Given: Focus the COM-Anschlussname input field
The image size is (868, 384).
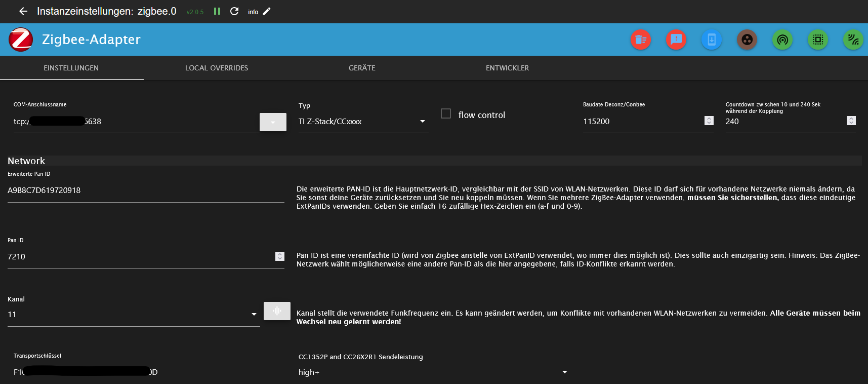Looking at the screenshot, I should (136, 122).
